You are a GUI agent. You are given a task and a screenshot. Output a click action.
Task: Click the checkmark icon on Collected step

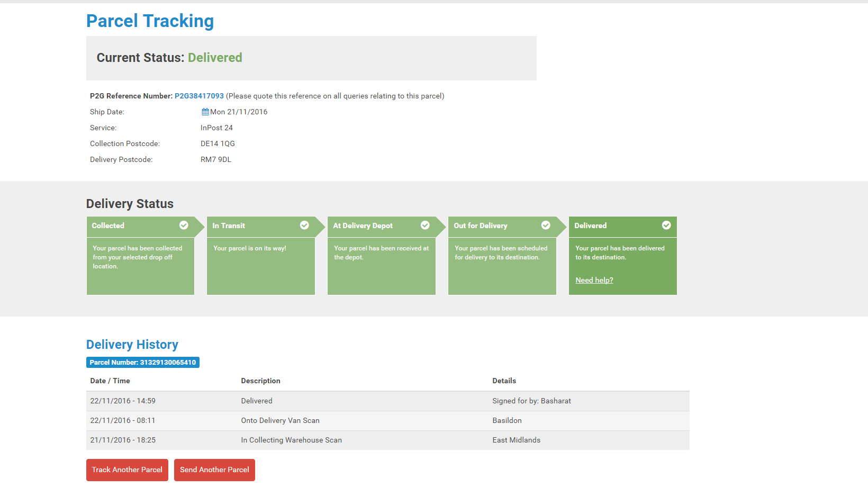click(x=184, y=225)
